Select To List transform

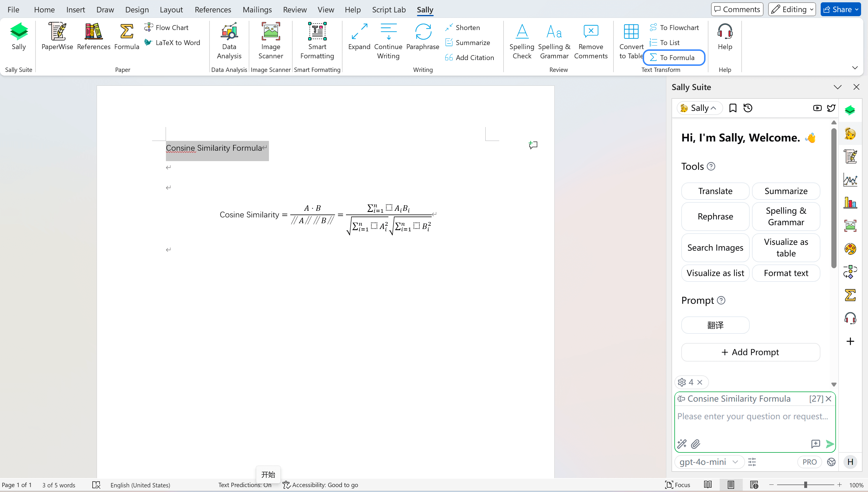point(665,42)
